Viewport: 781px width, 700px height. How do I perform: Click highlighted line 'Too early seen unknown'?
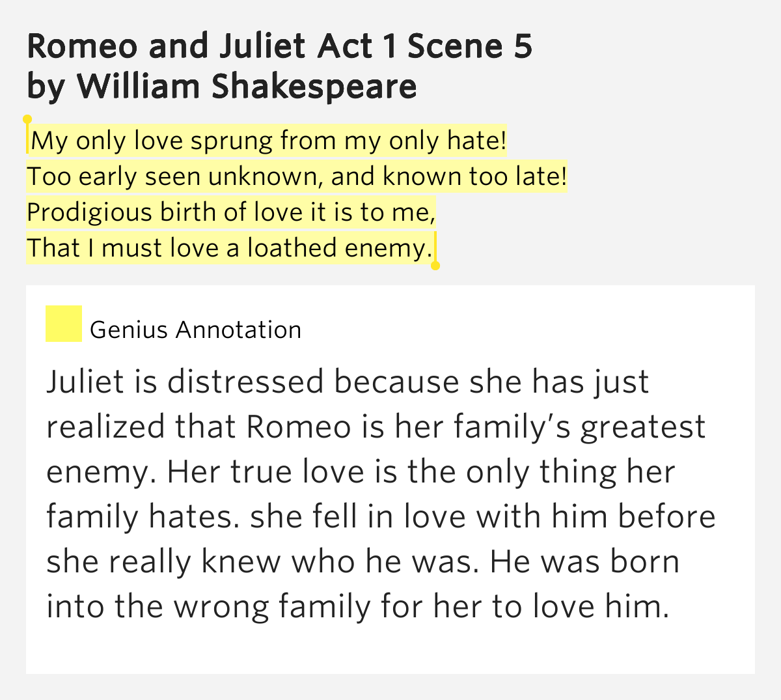click(297, 176)
